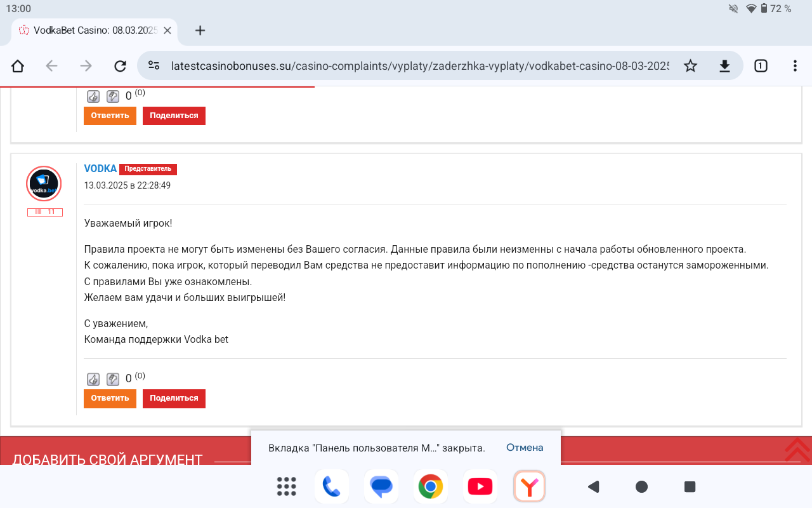Like the VODKA representative's reply
This screenshot has height=508, width=812.
(93, 380)
